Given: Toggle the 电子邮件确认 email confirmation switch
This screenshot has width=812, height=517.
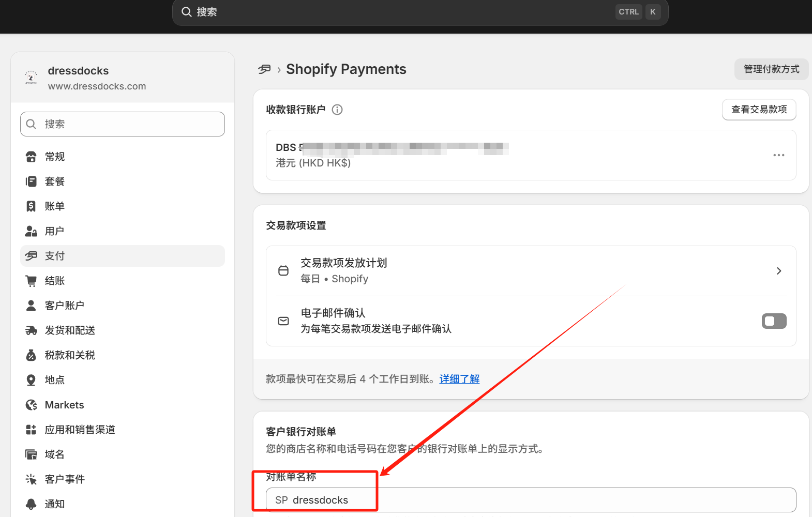Looking at the screenshot, I should (774, 321).
